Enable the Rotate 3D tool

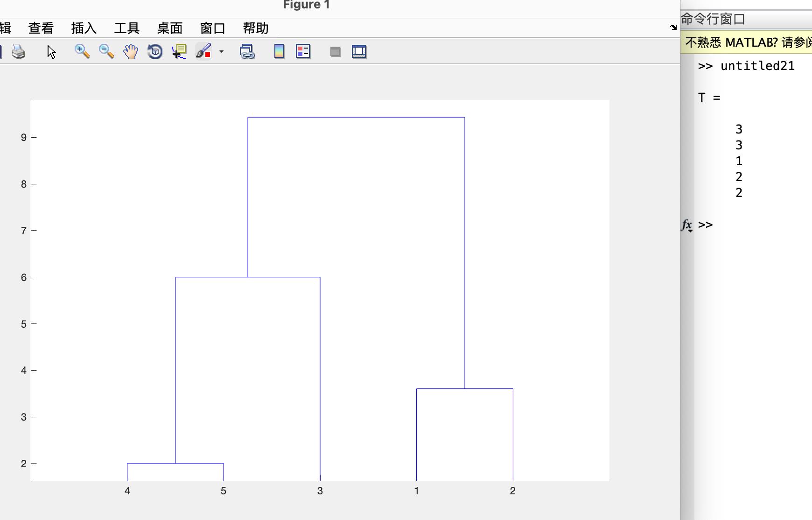tap(155, 51)
